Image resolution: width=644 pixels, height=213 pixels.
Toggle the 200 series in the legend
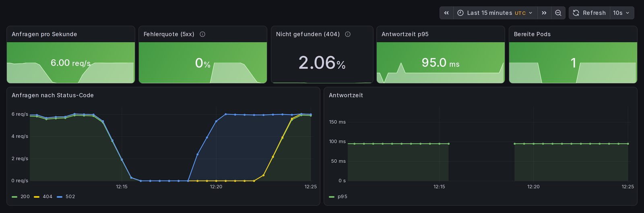pyautogui.click(x=21, y=197)
